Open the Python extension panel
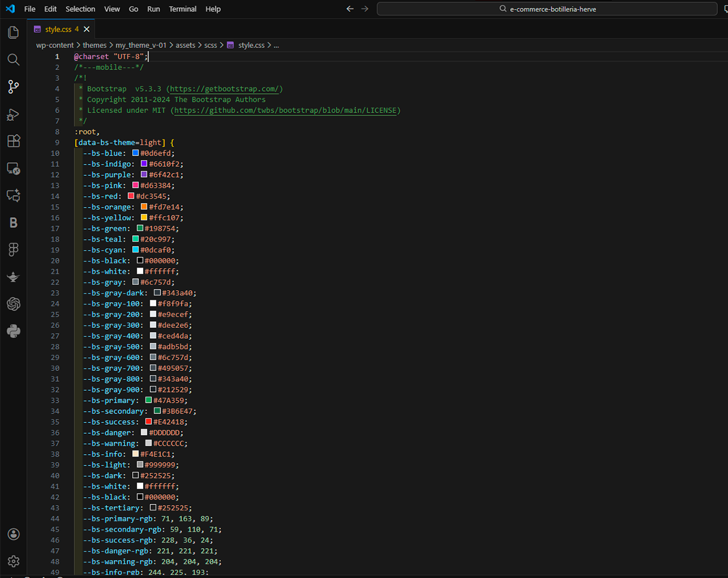The image size is (728, 578). tap(13, 331)
